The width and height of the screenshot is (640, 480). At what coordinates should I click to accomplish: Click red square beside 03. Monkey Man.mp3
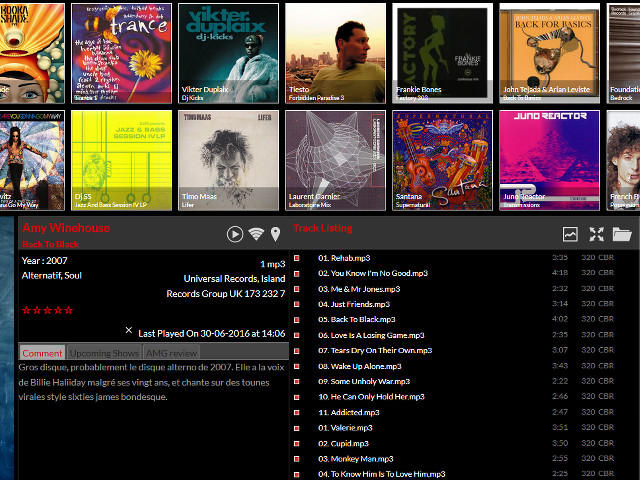(x=297, y=459)
